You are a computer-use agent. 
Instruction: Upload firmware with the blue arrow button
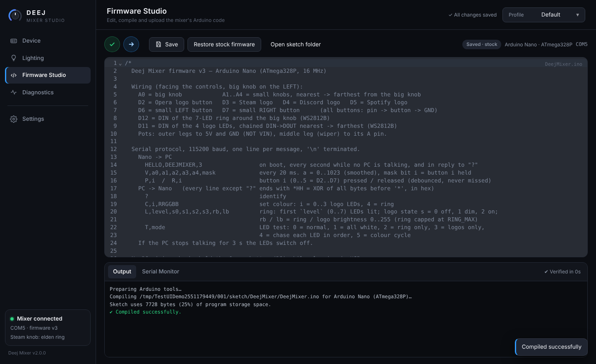(x=131, y=44)
